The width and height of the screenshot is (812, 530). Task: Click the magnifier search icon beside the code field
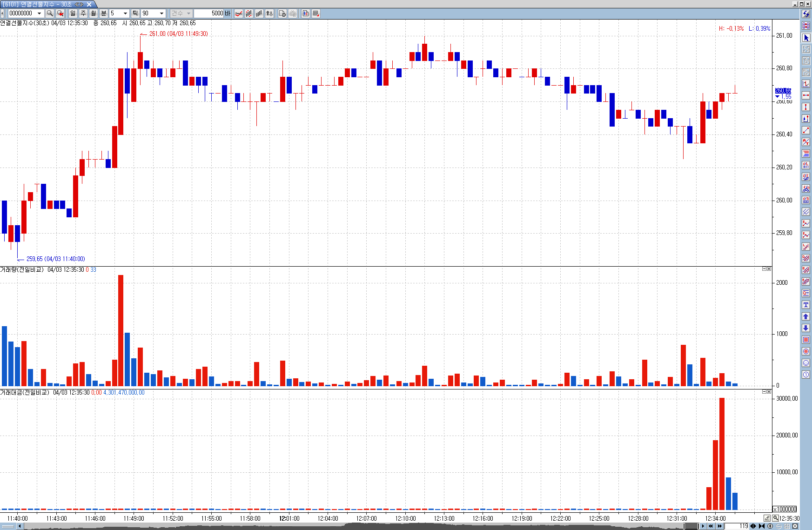tap(50, 13)
